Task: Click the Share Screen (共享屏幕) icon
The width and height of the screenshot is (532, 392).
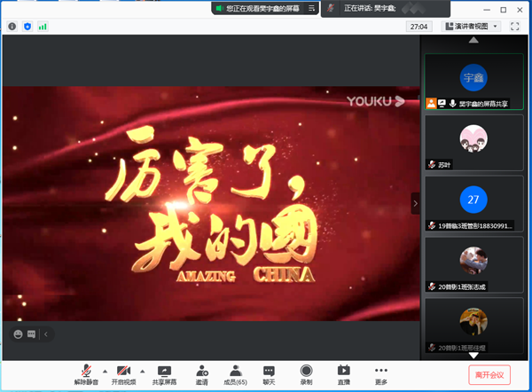Action: click(163, 374)
